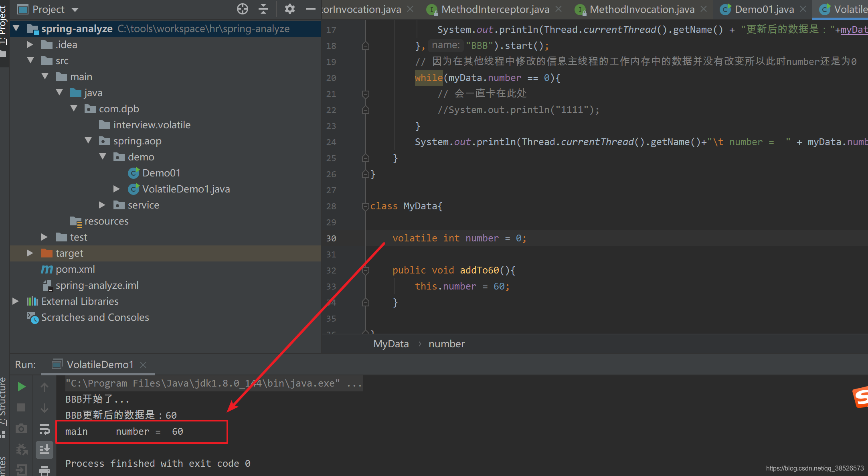Image resolution: width=868 pixels, height=476 pixels.
Task: Click the exit icon in the Run toolbar
Action: click(22, 470)
